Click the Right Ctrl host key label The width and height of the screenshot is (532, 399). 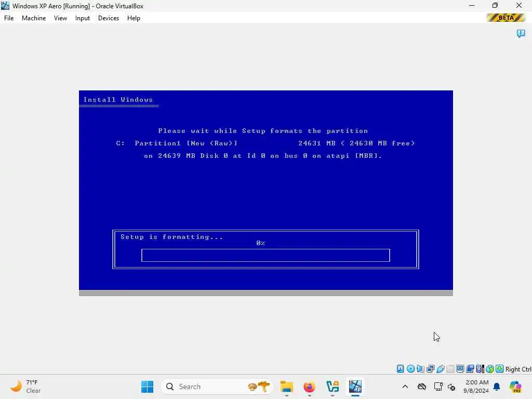(x=518, y=369)
